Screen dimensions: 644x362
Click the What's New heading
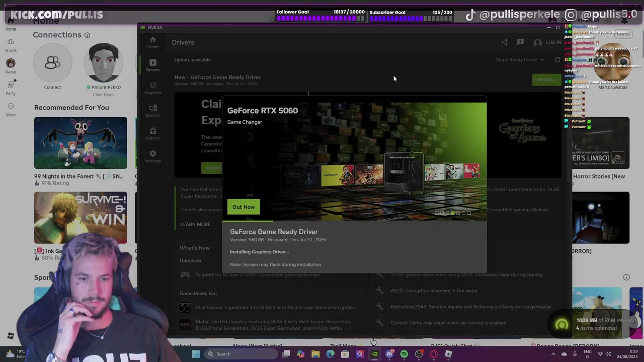pos(195,248)
